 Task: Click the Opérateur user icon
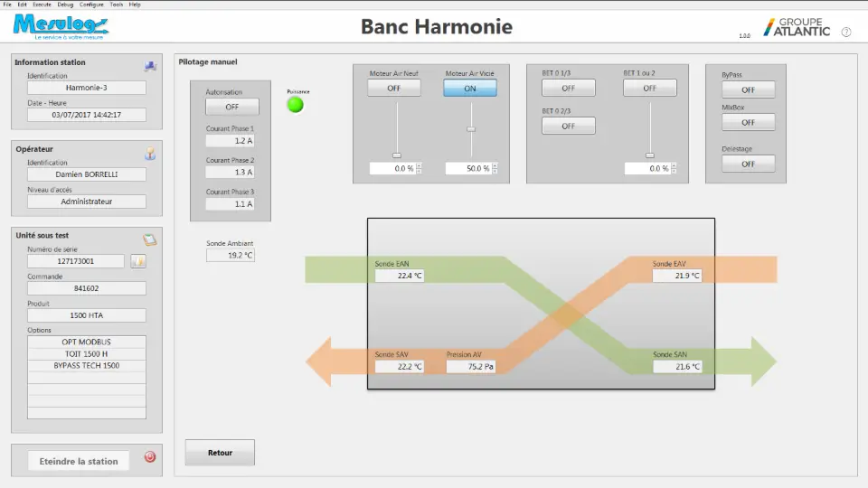pyautogui.click(x=150, y=154)
